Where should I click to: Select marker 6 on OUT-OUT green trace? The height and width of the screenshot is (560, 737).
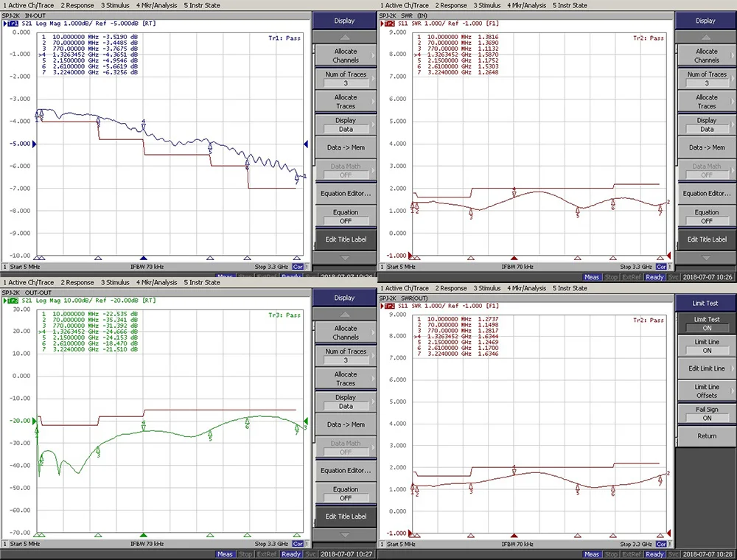[247, 423]
